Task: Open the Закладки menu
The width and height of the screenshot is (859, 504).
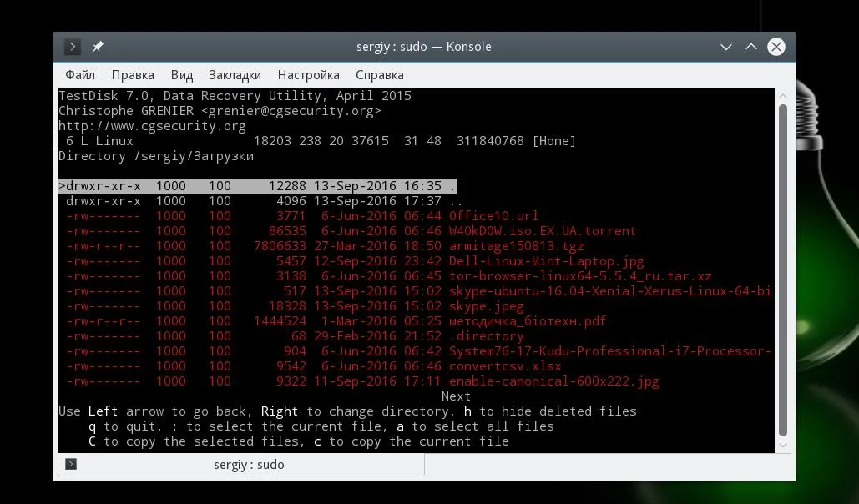Action: (x=235, y=75)
